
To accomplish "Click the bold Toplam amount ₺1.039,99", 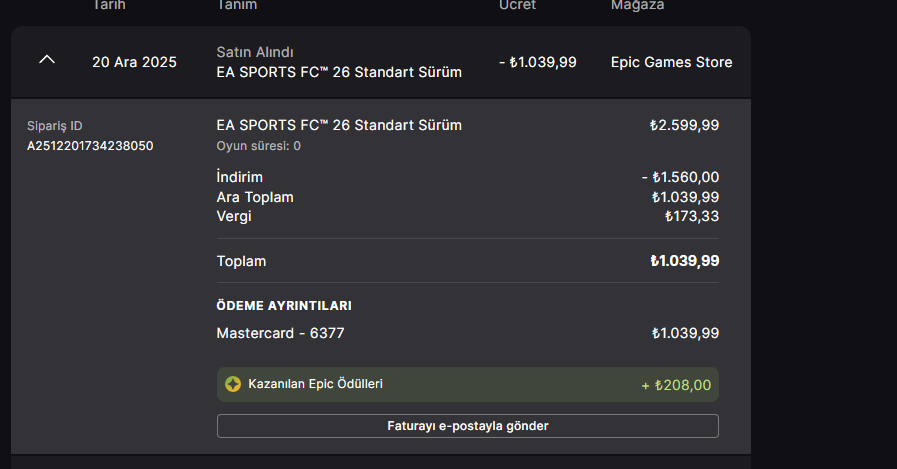I will coord(685,261).
